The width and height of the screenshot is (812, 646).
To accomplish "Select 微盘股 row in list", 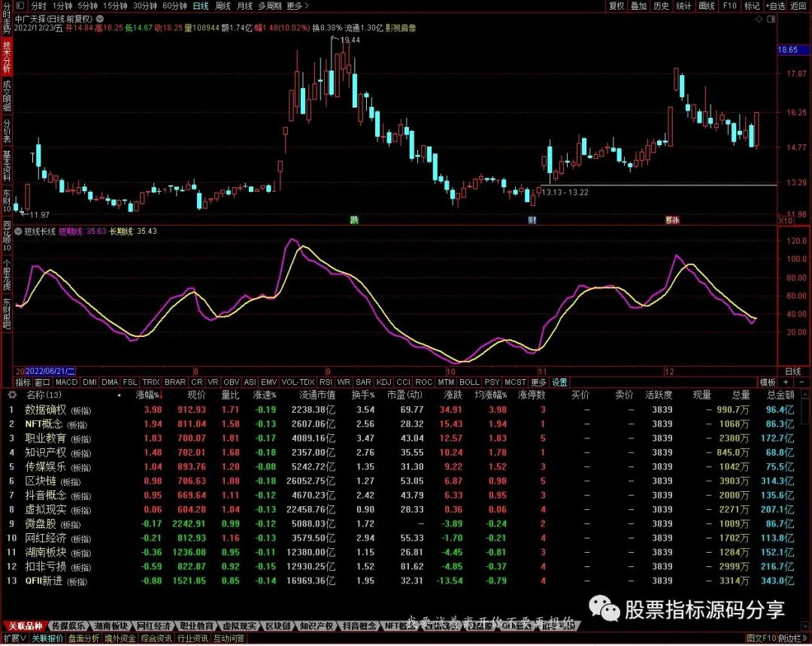I will [406, 523].
